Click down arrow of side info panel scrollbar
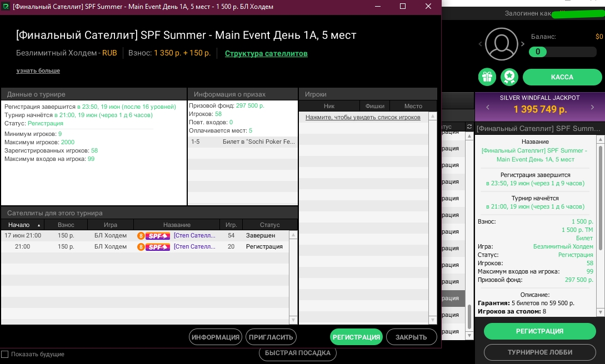Screen dimensions: 605x364 (601, 312)
